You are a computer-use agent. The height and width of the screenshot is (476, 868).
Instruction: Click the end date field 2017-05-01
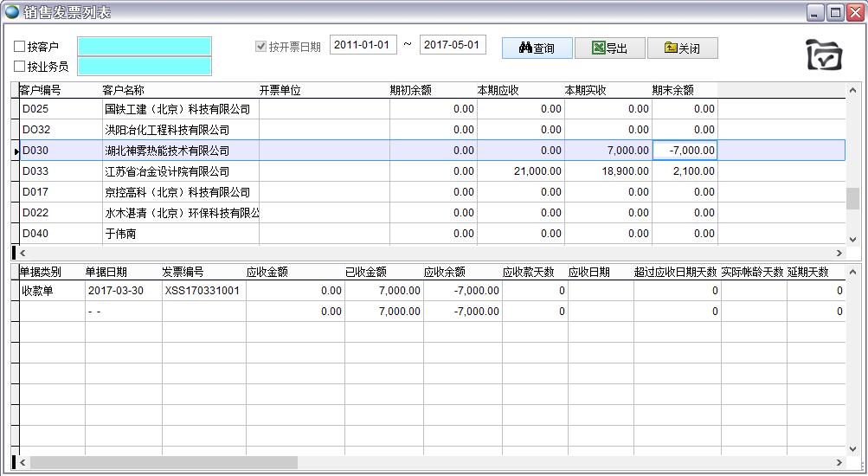[x=453, y=45]
